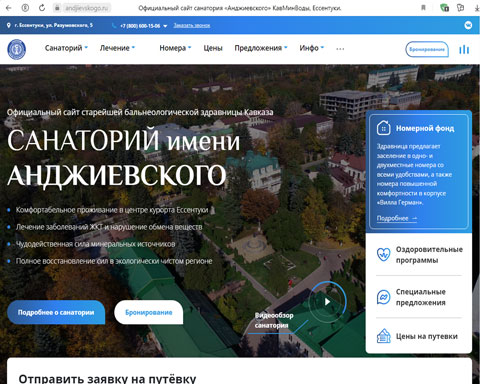480x384 pixels.
Task: Reload the page with the refresh icon
Action: click(42, 8)
